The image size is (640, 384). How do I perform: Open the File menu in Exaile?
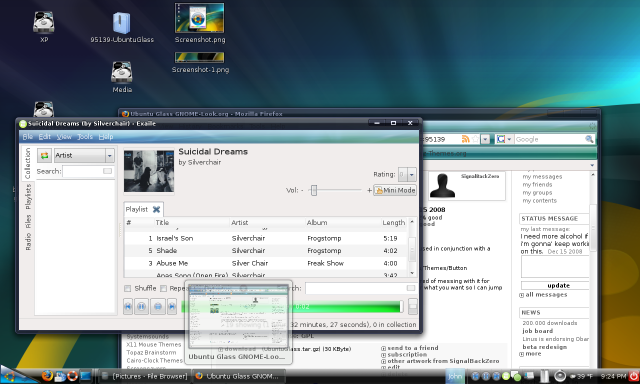[x=27, y=137]
